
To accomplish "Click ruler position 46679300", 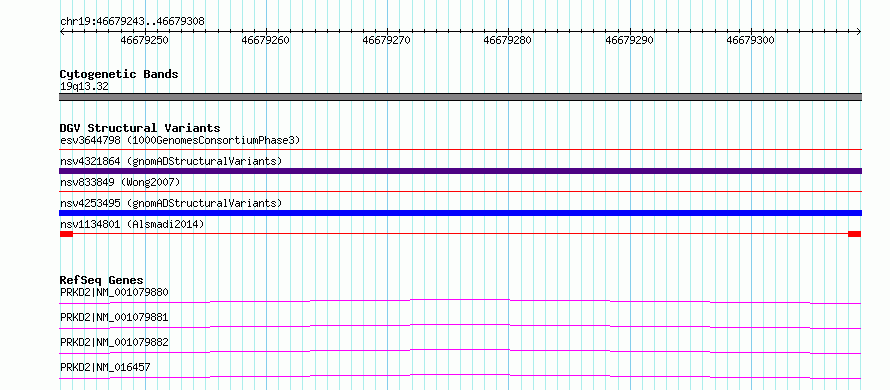I will [x=751, y=40].
